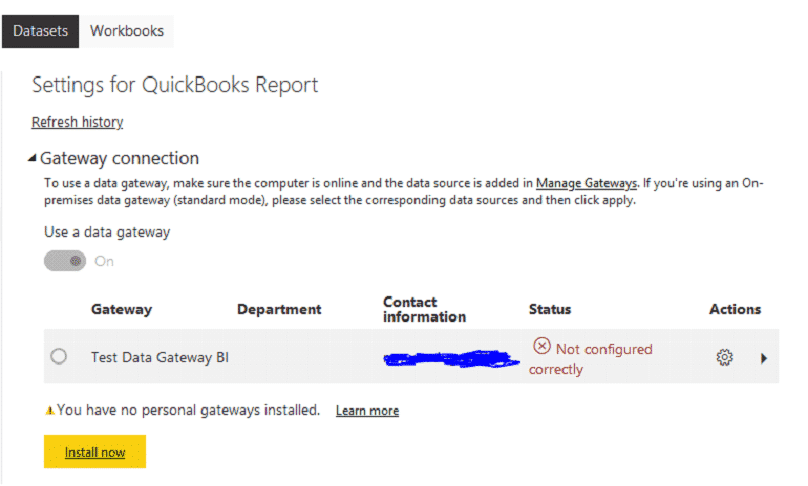Switch to the Datasets tab
This screenshot has height=486, width=808.
click(40, 31)
